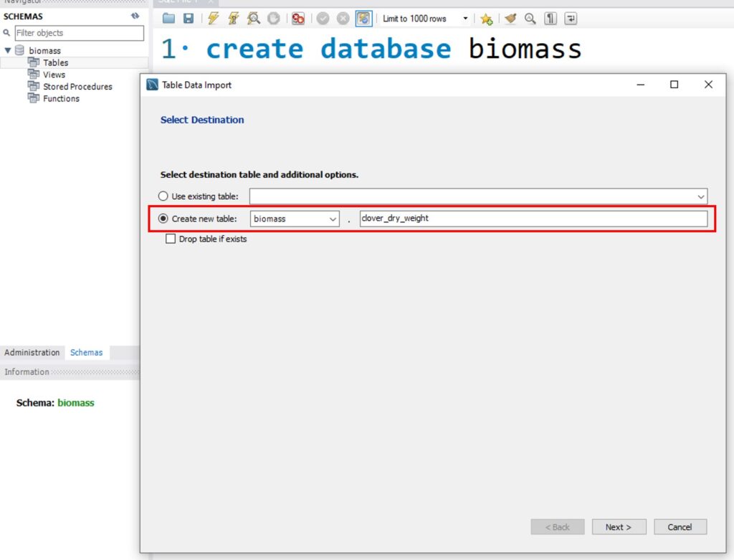Viewport: 734px width, 560px height.
Task: Save the script with the floppy disk icon
Action: coord(189,19)
